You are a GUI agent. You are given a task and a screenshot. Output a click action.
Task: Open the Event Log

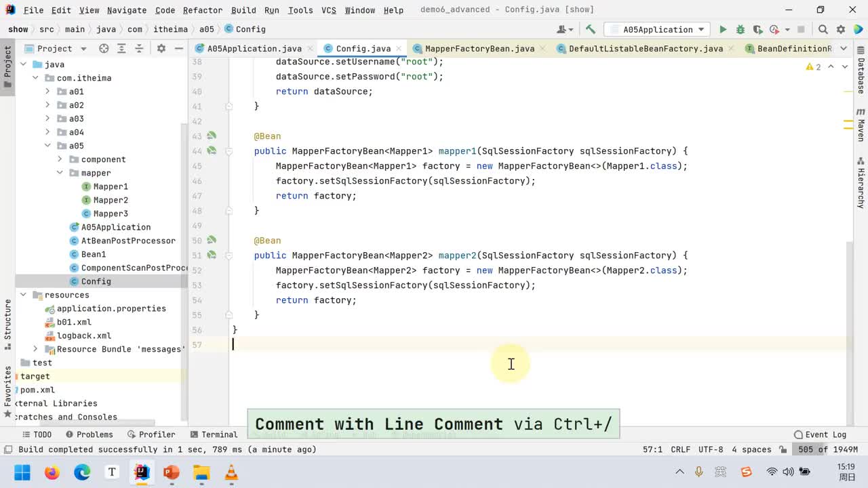click(x=820, y=434)
